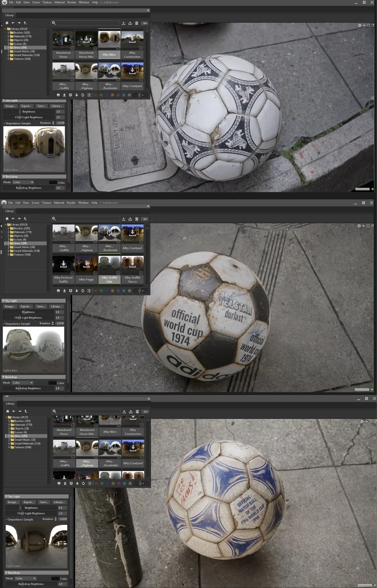Tick the Alley Bikes thumbnail checkbox in manhole-cover window

click(x=118, y=48)
